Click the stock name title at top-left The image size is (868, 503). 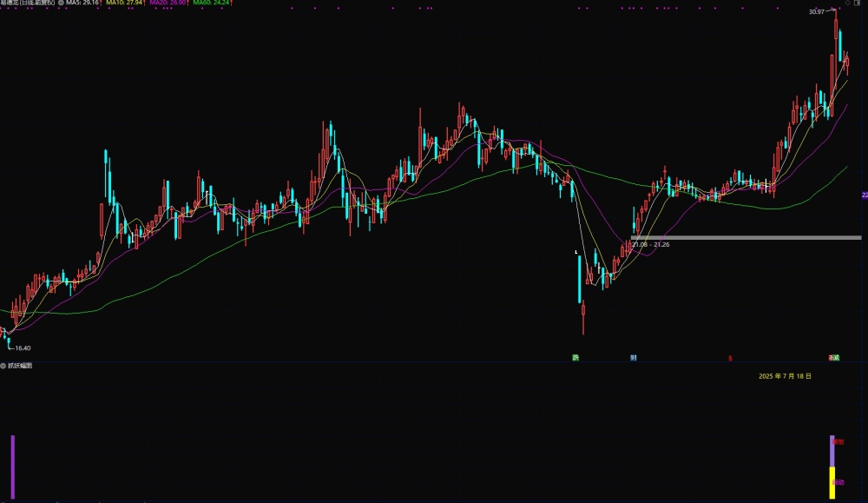pos(28,3)
